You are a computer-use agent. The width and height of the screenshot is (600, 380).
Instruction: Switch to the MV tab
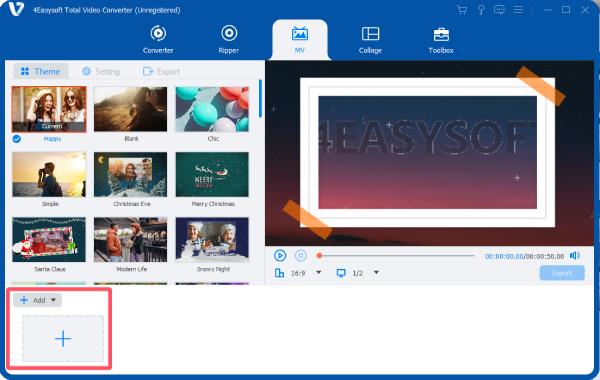(x=300, y=40)
